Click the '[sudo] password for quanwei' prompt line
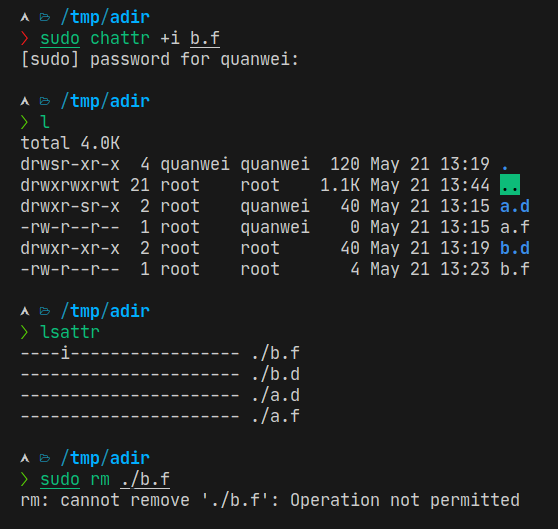The height and width of the screenshot is (529, 558). pyautogui.click(x=159, y=59)
